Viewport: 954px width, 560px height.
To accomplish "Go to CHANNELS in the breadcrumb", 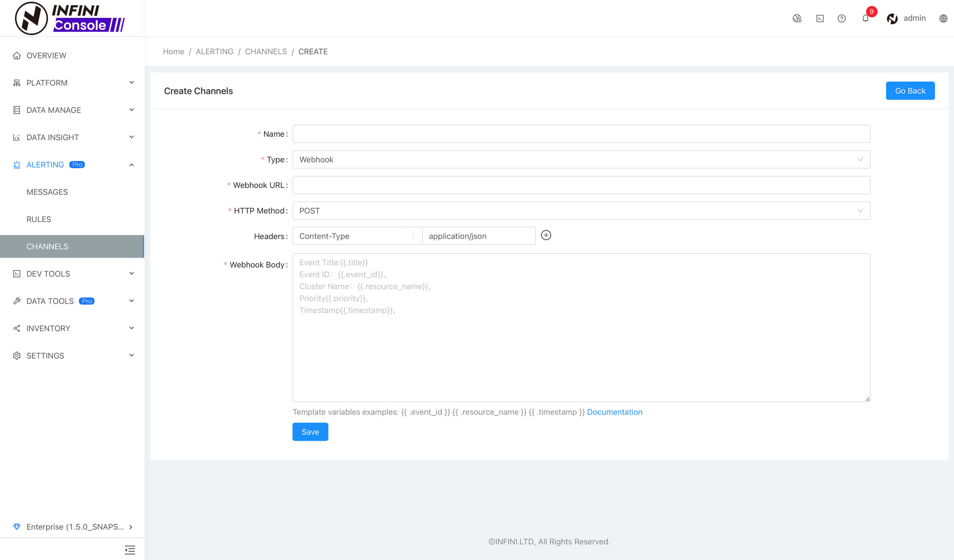I will pos(266,51).
